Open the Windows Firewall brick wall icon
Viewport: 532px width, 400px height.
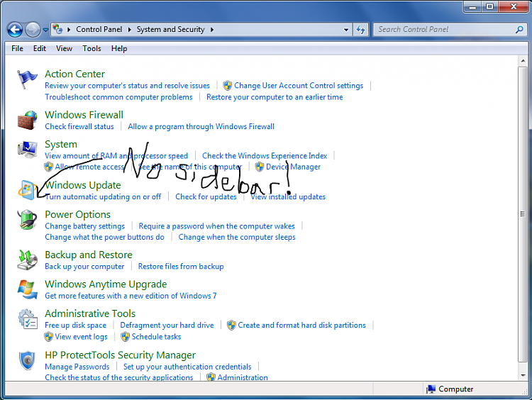coord(27,120)
